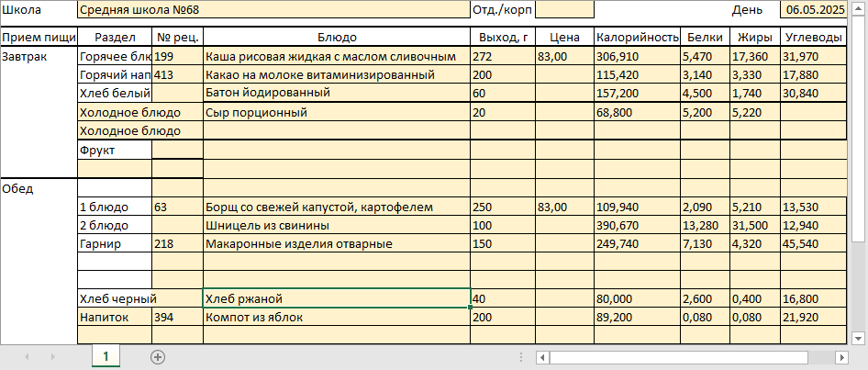The height and width of the screenshot is (370, 868).
Task: Go to next sheet arrow
Action: [52, 357]
